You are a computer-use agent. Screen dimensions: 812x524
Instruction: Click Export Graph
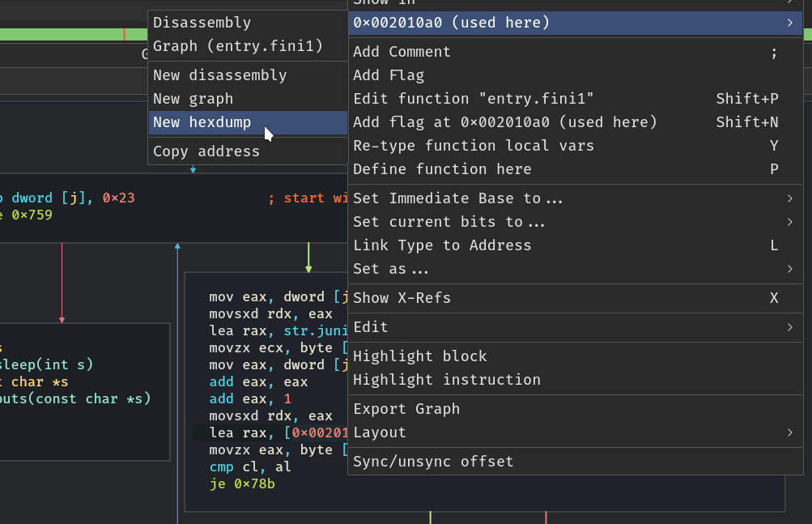[406, 409]
